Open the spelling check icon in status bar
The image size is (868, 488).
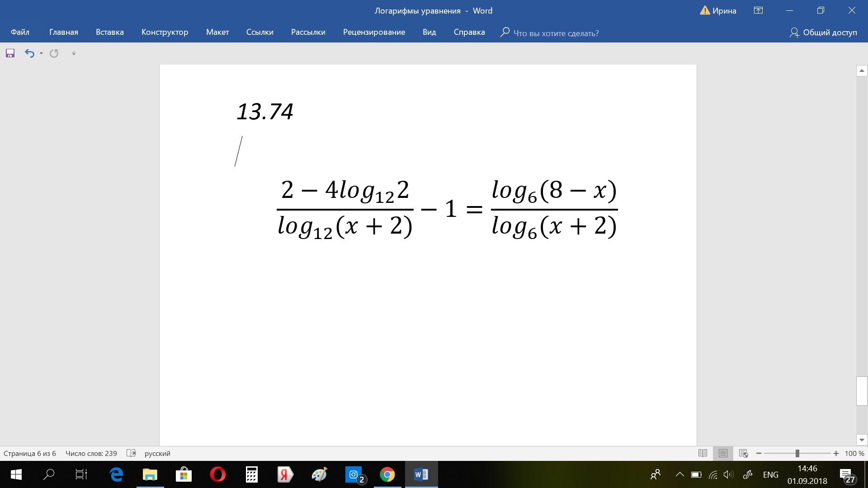[x=131, y=453]
